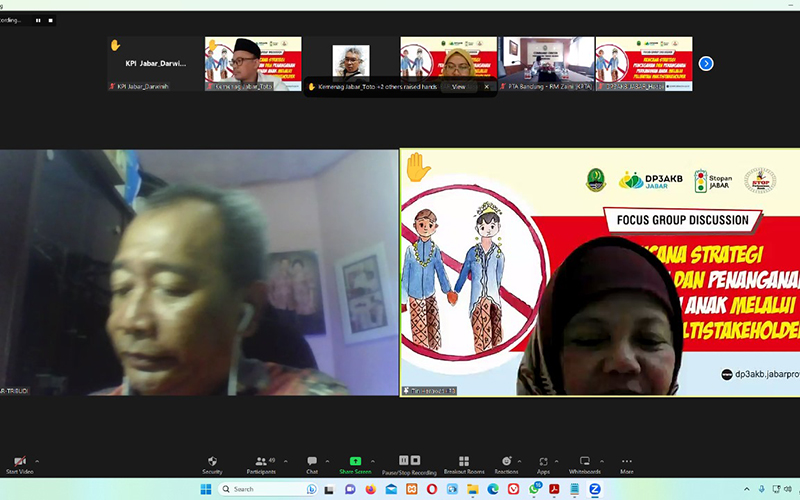Pause the recording from the bottom toolbar

[x=404, y=461]
